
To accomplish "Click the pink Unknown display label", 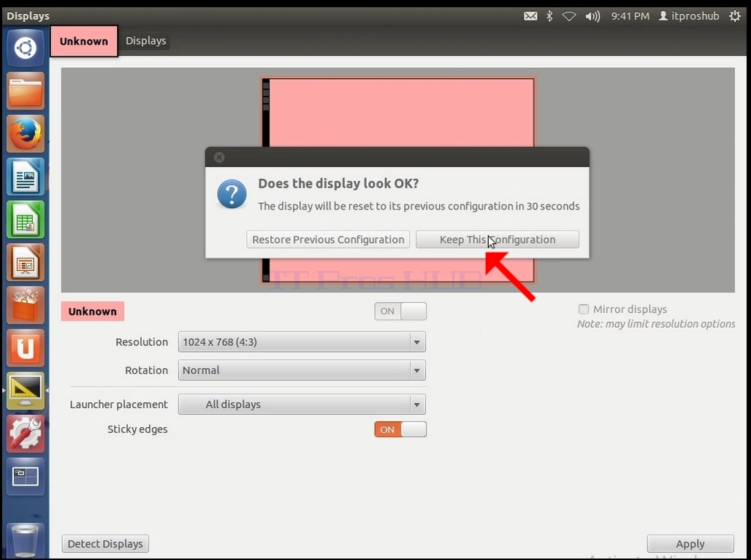I will 93,311.
